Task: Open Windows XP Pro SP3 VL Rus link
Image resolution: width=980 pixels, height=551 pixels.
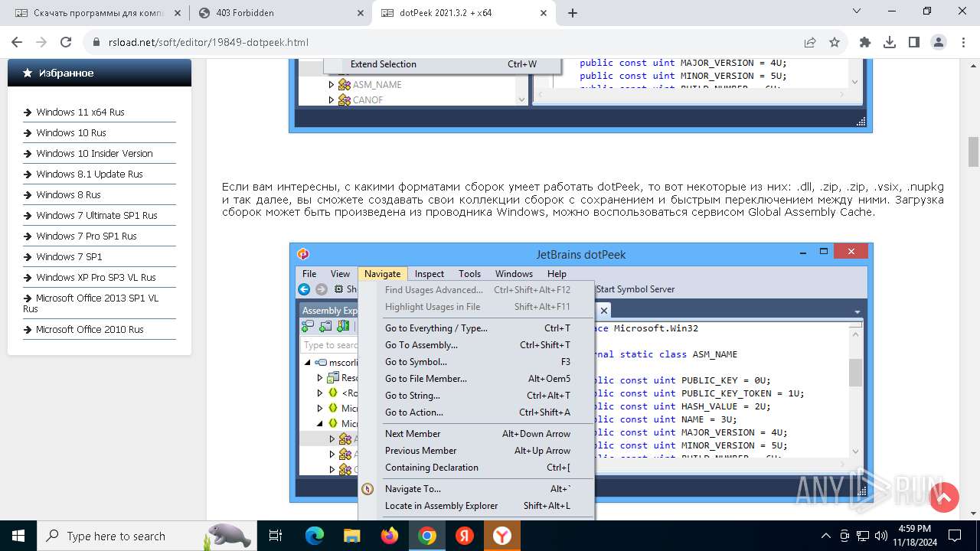Action: point(96,277)
